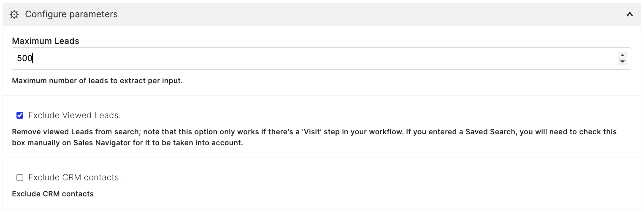The image size is (644, 212).
Task: Increase Maximum Leads with the up arrow
Action: tap(622, 55)
